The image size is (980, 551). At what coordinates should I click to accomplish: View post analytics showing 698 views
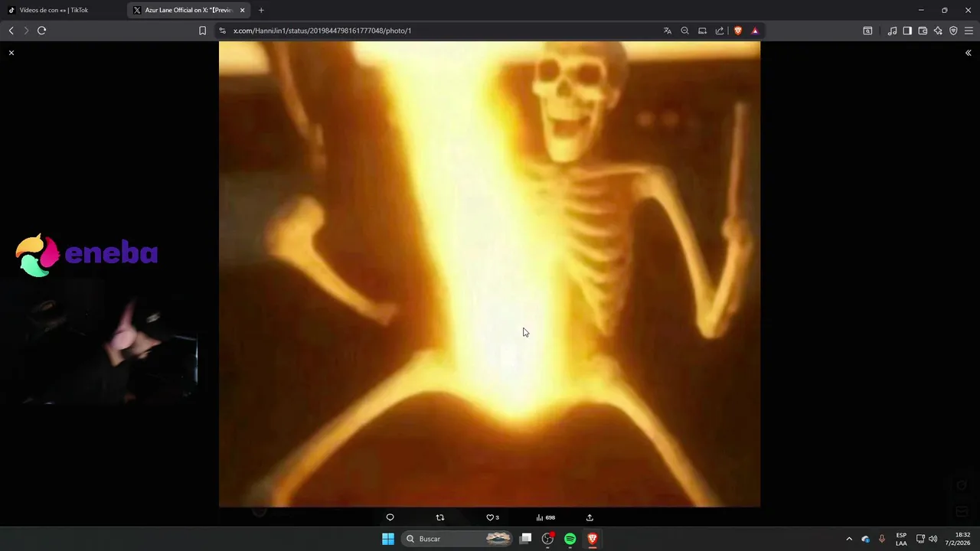click(x=545, y=517)
